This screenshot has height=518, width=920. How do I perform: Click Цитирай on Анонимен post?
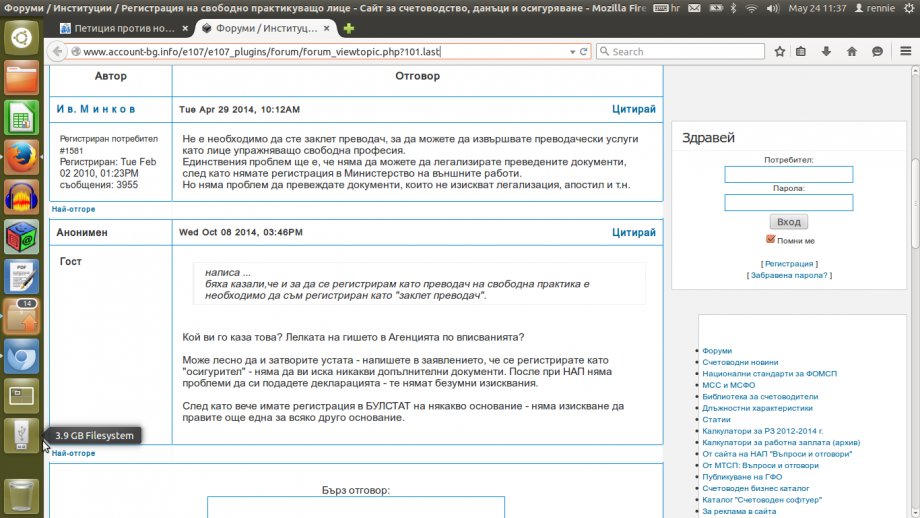[x=634, y=232]
